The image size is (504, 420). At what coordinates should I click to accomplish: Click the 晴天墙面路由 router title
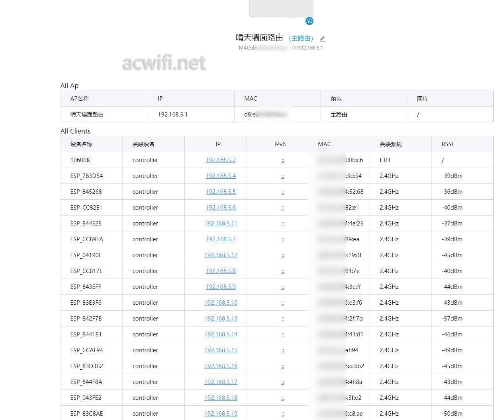(259, 38)
